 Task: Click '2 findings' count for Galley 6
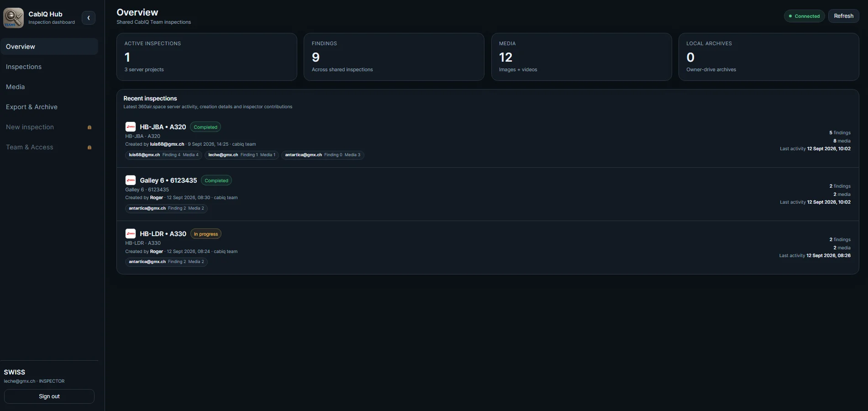[x=840, y=186]
